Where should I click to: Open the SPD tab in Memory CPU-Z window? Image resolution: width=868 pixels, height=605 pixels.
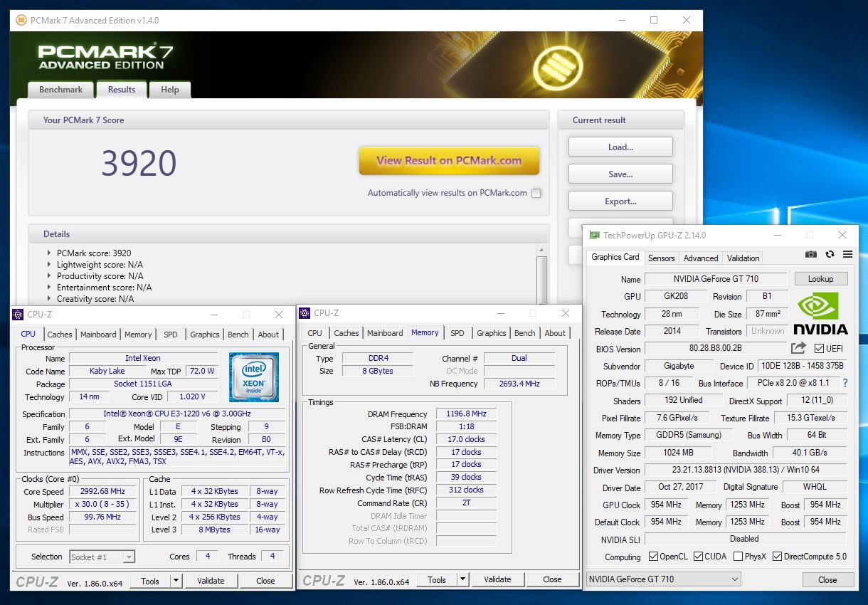tap(457, 333)
